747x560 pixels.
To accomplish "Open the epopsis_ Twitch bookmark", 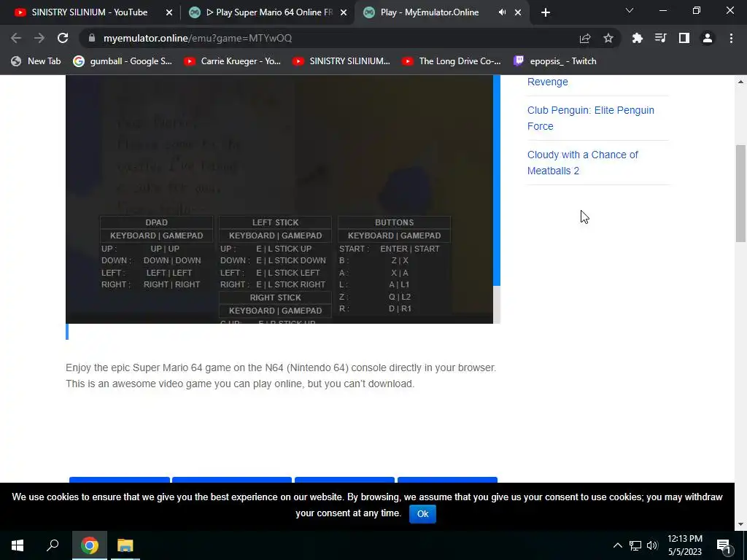I will (555, 61).
